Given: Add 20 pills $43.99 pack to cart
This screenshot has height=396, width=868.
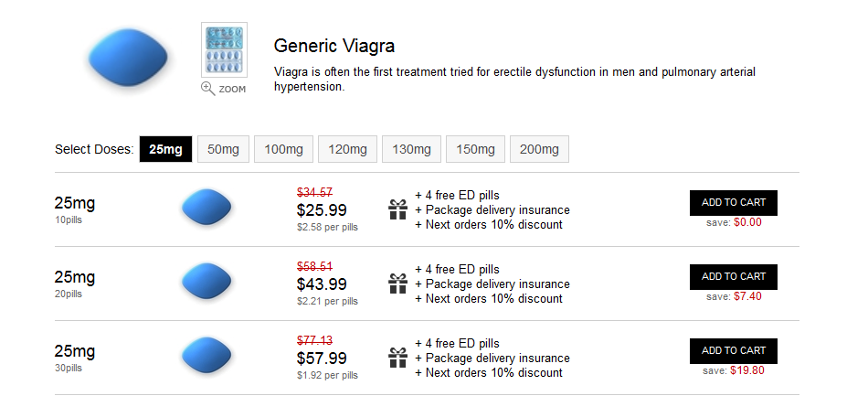Looking at the screenshot, I should 734,277.
